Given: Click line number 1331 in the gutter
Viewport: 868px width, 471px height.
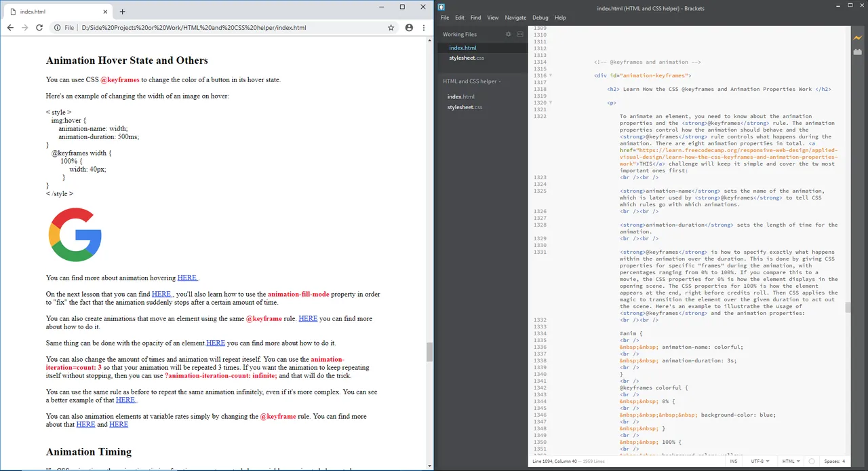Looking at the screenshot, I should pos(540,252).
